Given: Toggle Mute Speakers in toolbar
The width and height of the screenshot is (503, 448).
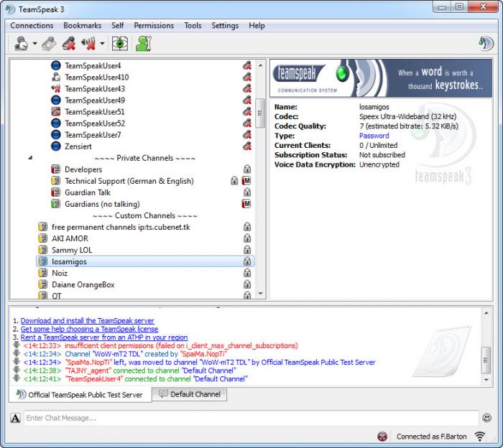Looking at the screenshot, I should click(88, 43).
